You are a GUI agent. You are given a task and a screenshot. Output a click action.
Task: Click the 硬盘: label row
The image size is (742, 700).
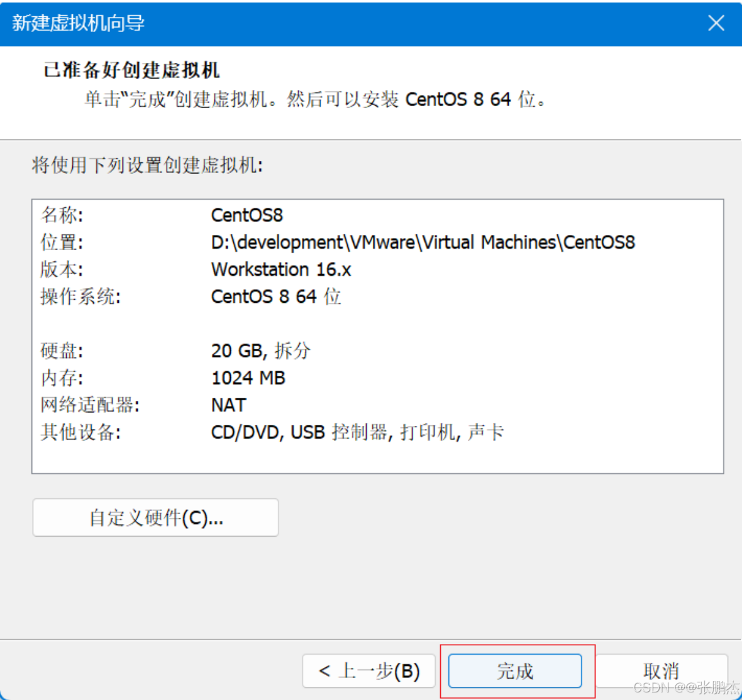62,351
